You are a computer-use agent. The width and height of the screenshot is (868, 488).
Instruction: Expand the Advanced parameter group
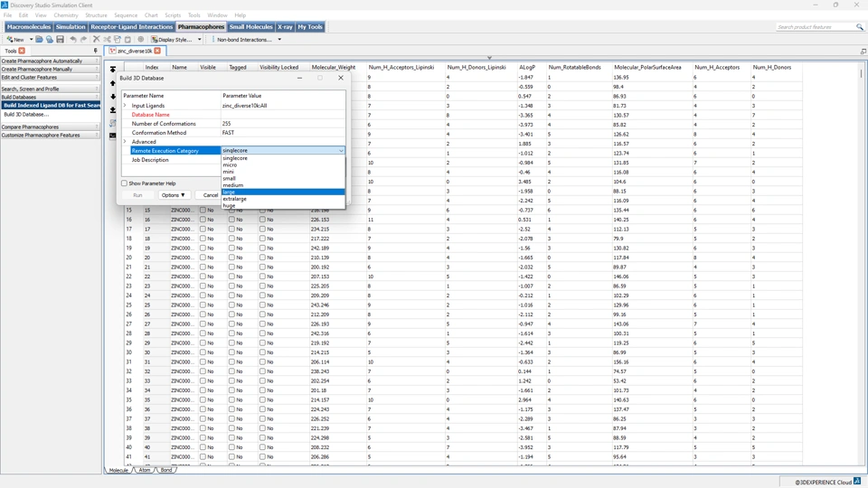click(x=125, y=142)
